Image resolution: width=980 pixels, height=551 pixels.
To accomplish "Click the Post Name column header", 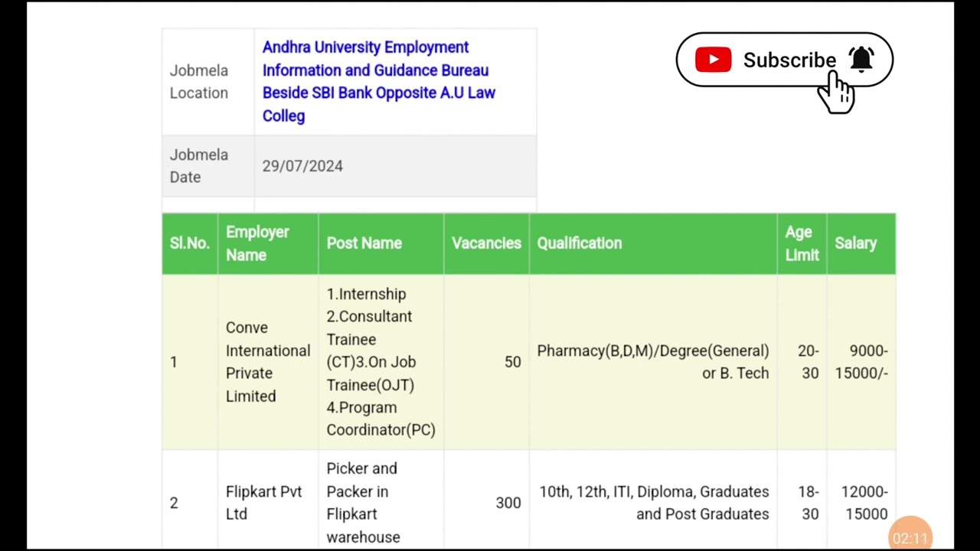I will [364, 243].
